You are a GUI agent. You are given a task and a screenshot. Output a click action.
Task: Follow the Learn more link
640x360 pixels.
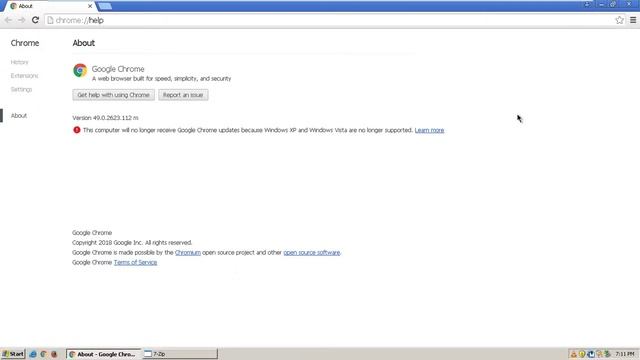pos(429,130)
